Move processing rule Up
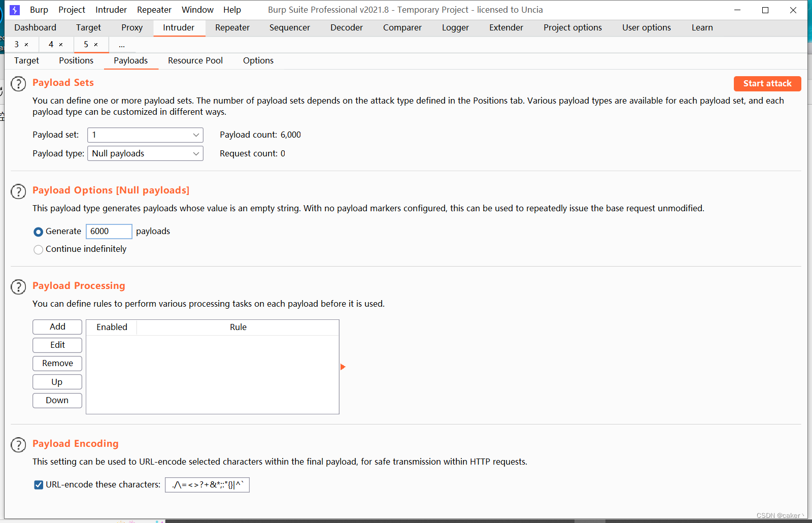Image resolution: width=812 pixels, height=523 pixels. pyautogui.click(x=57, y=382)
